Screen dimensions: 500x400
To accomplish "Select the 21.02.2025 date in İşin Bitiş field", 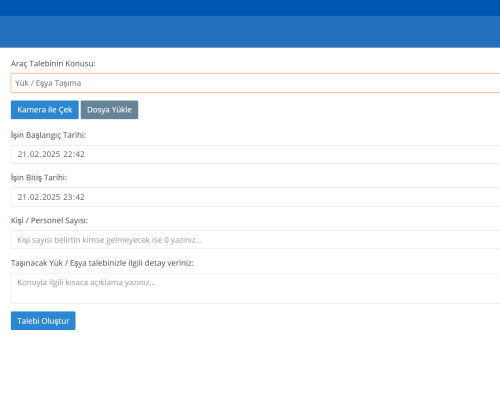I will click(x=39, y=197).
